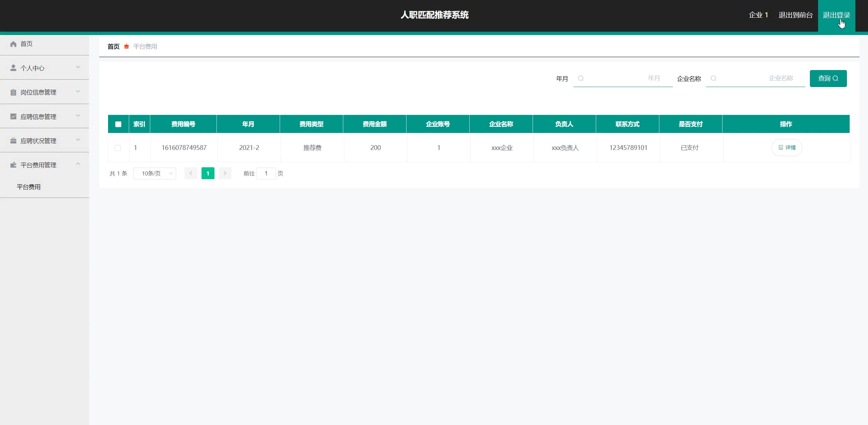Click the 查询 search button
This screenshot has width=868, height=425.
point(828,79)
